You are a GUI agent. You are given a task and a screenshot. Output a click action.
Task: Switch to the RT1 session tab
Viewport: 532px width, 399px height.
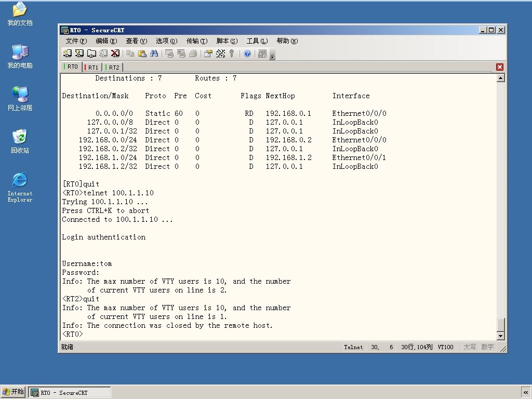92,67
